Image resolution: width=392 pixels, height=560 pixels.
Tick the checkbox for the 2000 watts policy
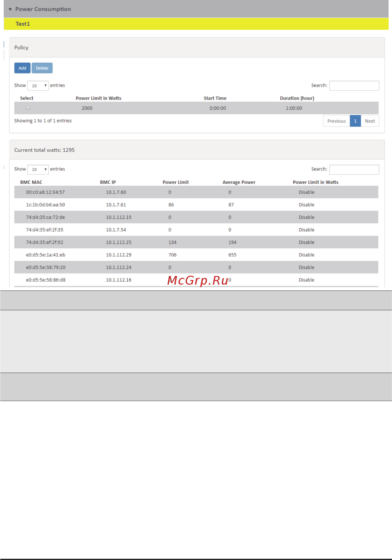pyautogui.click(x=28, y=108)
